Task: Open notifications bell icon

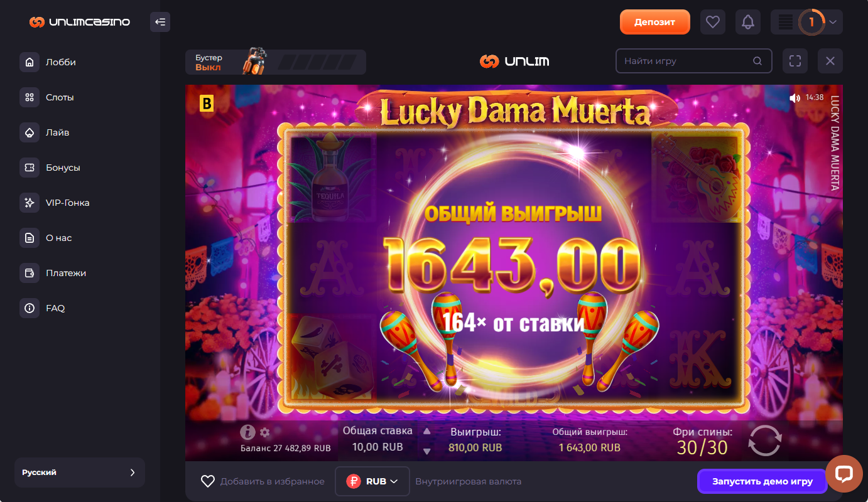Action: point(747,22)
